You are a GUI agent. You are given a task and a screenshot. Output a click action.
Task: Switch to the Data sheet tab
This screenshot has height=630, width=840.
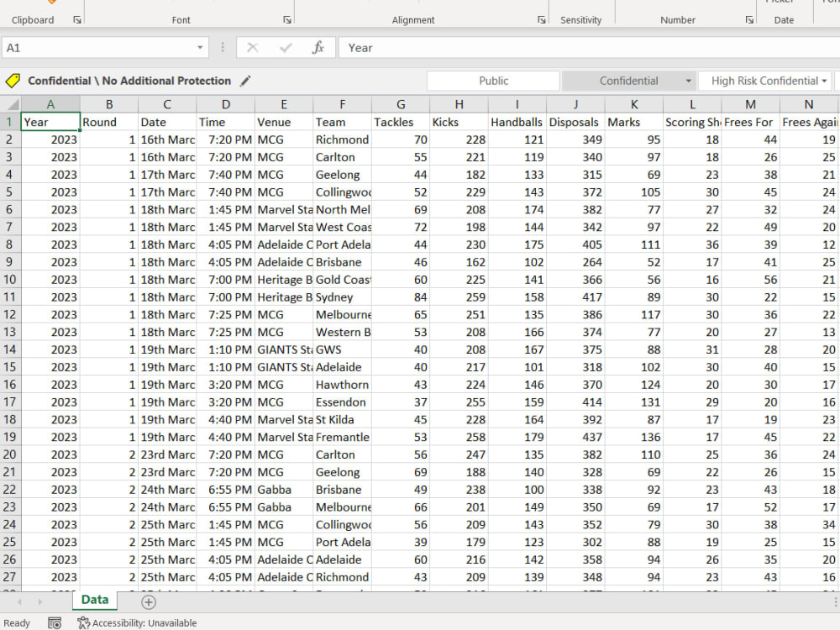pos(95,600)
